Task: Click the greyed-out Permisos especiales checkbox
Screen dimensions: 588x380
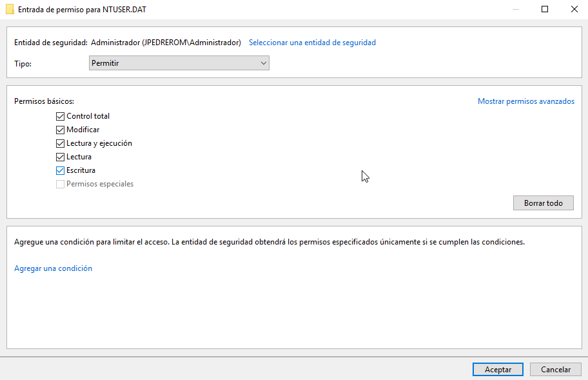Action: tap(61, 185)
